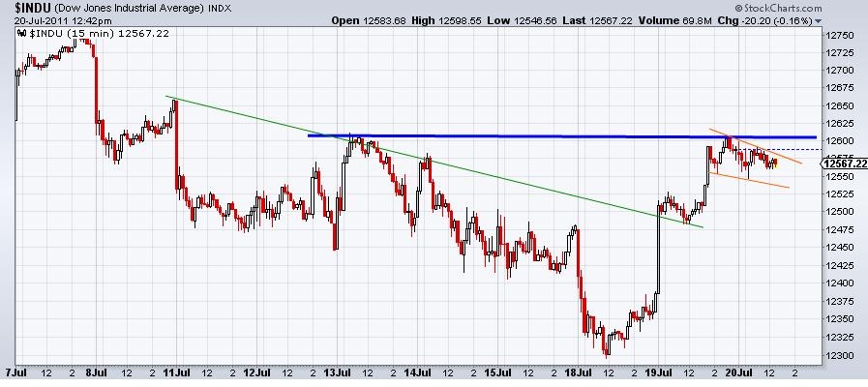Click the 12750 level on price axis
Viewport: 868px width, 387px height.
click(838, 35)
